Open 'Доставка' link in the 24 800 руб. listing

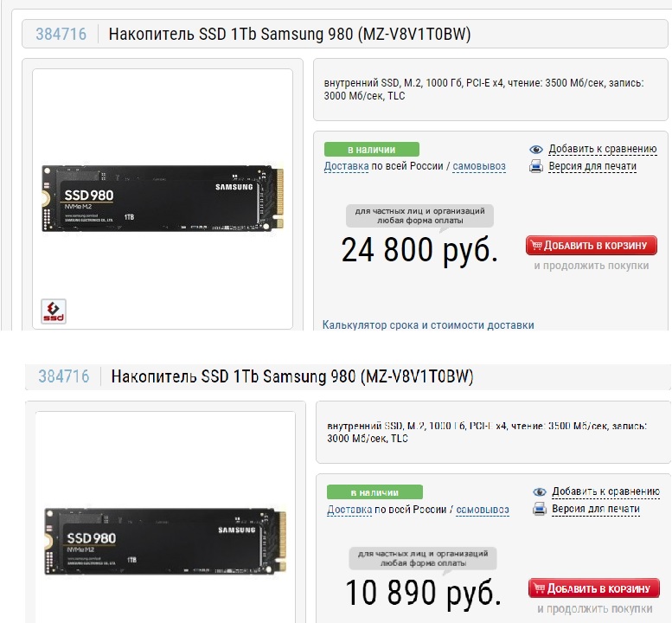(x=346, y=166)
